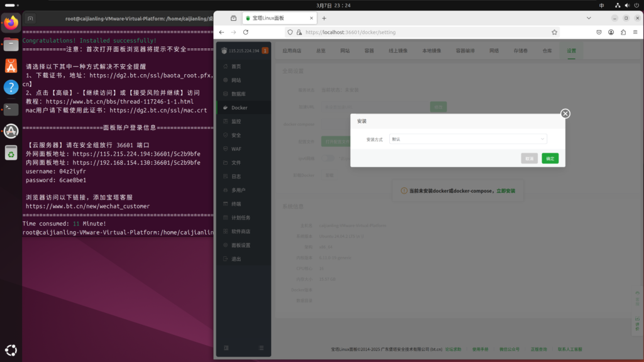
Task: Close the 宝塔Linux面板 browser tab
Action: pyautogui.click(x=311, y=18)
